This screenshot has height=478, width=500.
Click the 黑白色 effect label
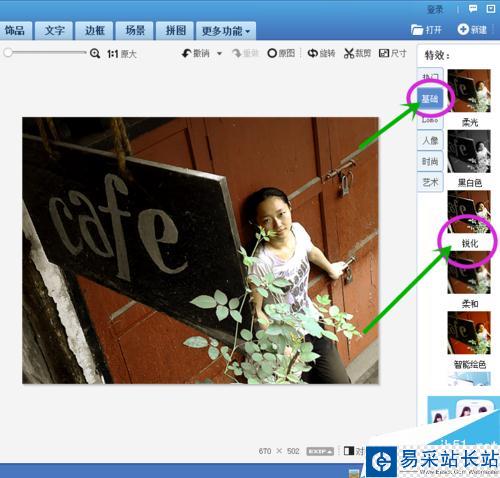(x=470, y=183)
